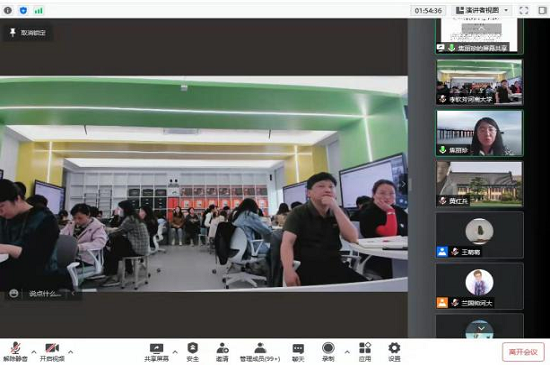Screen dimensions: 550x365
Task: Click Leave Meeting (离开会议) button
Action: tap(523, 352)
